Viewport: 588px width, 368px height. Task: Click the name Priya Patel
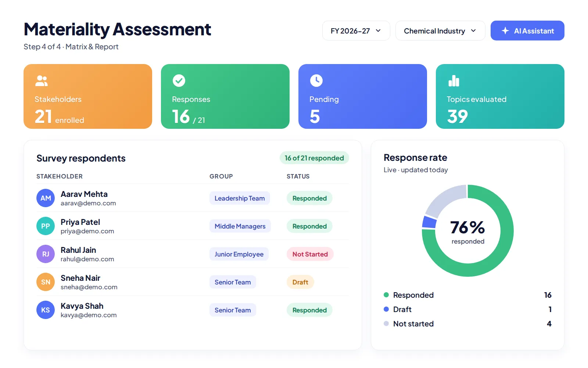(80, 222)
